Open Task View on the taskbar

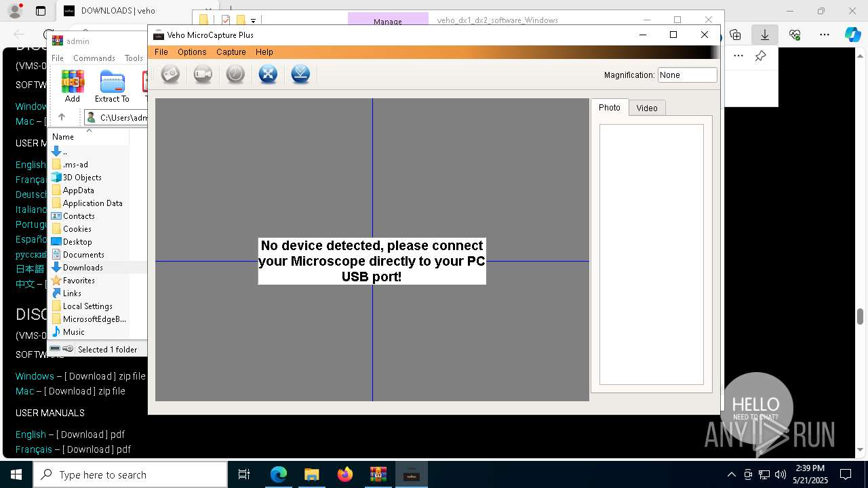(244, 474)
